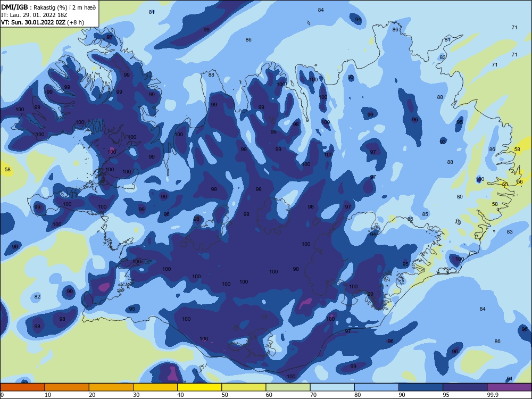Click the sky blue 80–90 legend segment
The height and width of the screenshot is (399, 532).
(377, 387)
